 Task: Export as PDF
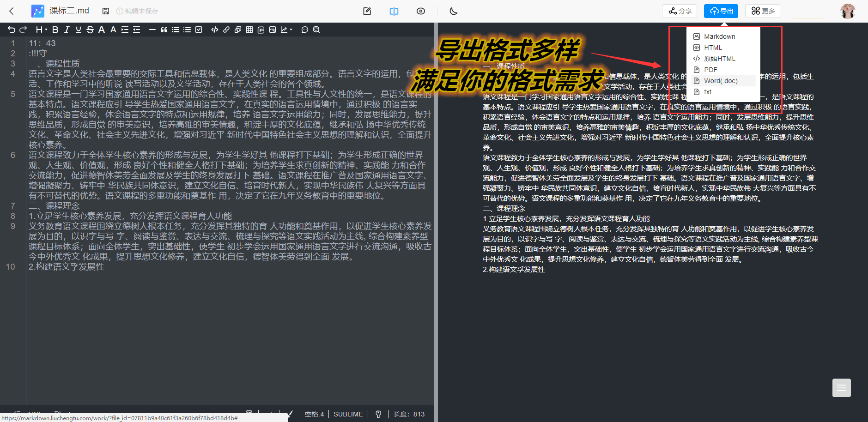point(723,70)
